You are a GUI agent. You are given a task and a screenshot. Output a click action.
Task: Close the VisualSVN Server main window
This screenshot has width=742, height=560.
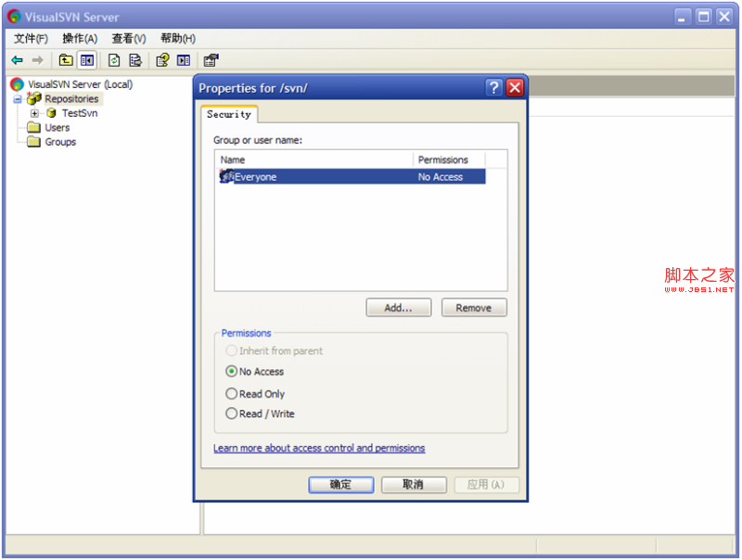pos(724,17)
